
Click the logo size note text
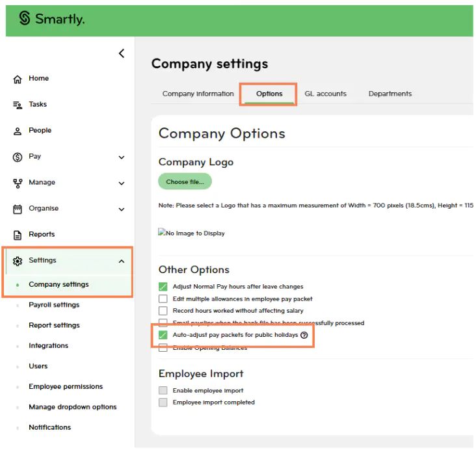click(x=316, y=205)
